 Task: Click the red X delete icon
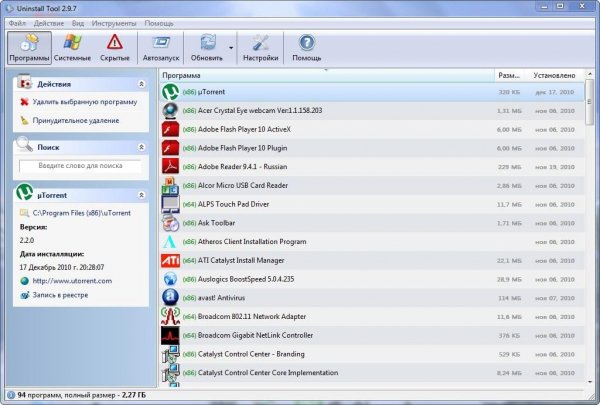click(x=24, y=102)
